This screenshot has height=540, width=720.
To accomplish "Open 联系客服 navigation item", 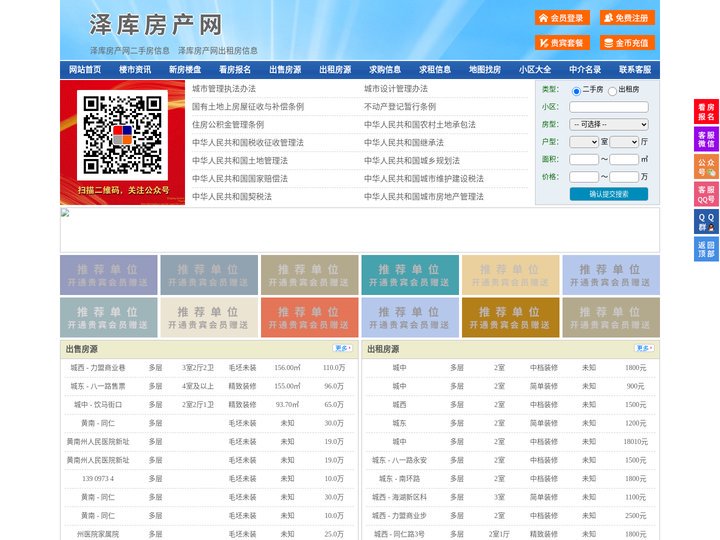I will pyautogui.click(x=635, y=70).
